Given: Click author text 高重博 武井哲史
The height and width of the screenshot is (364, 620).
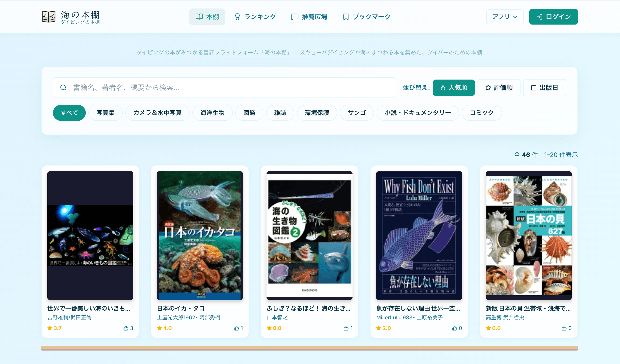Looking at the screenshot, I should point(505,317).
